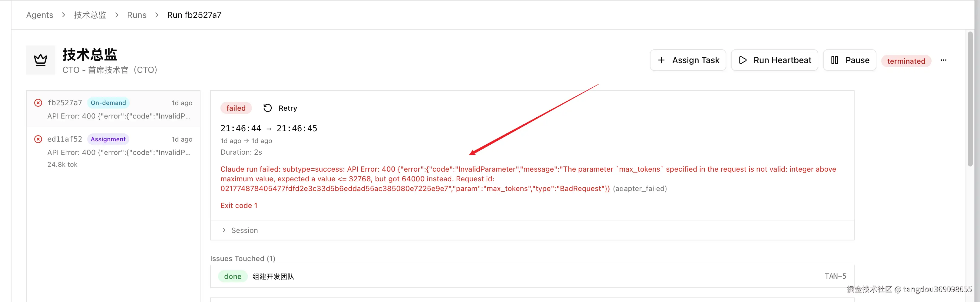The image size is (980, 302).
Task: Click the crown icon beside 技术总监
Action: (40, 60)
